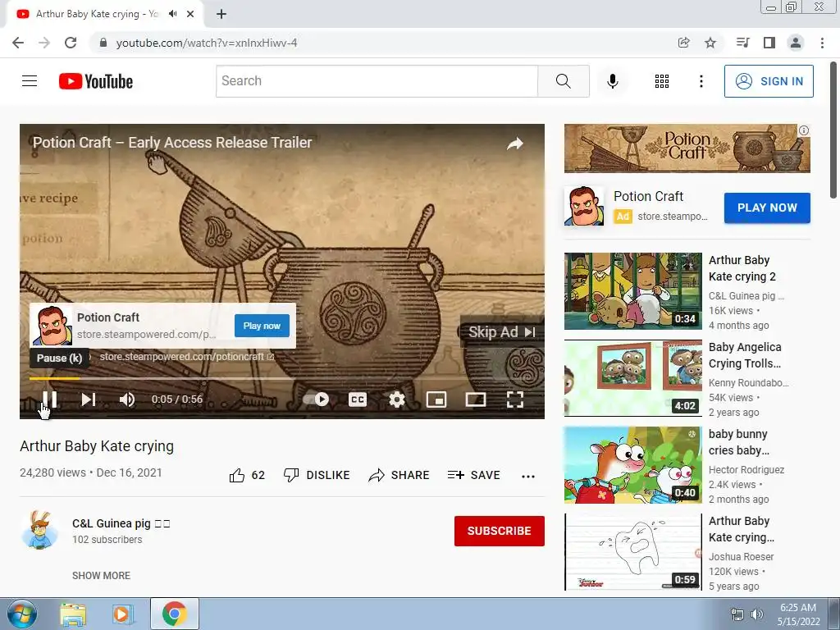Image resolution: width=840 pixels, height=630 pixels.
Task: Close the Arthur Baby Kate crying tab
Action: (x=190, y=14)
